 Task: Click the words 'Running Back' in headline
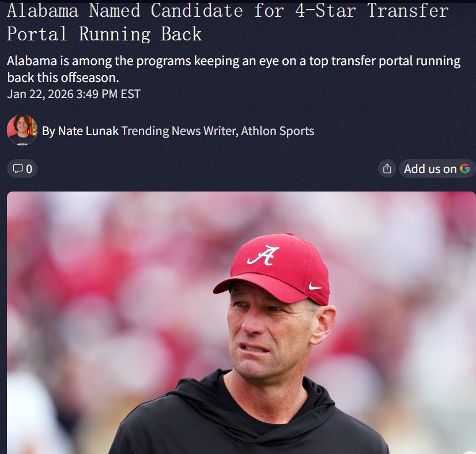click(x=140, y=33)
